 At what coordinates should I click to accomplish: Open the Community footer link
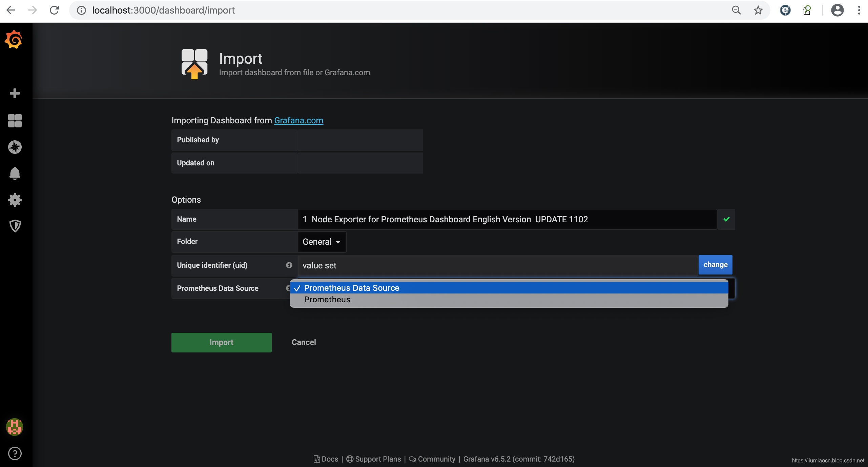click(x=432, y=459)
